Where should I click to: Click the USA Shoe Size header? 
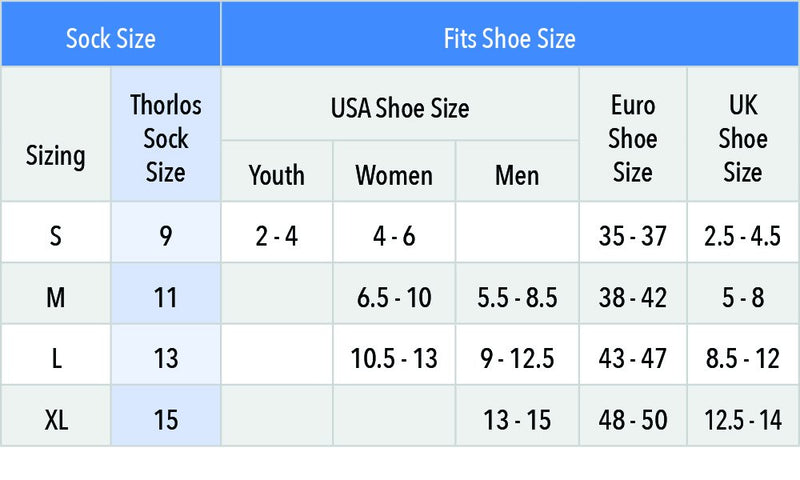[x=400, y=104]
